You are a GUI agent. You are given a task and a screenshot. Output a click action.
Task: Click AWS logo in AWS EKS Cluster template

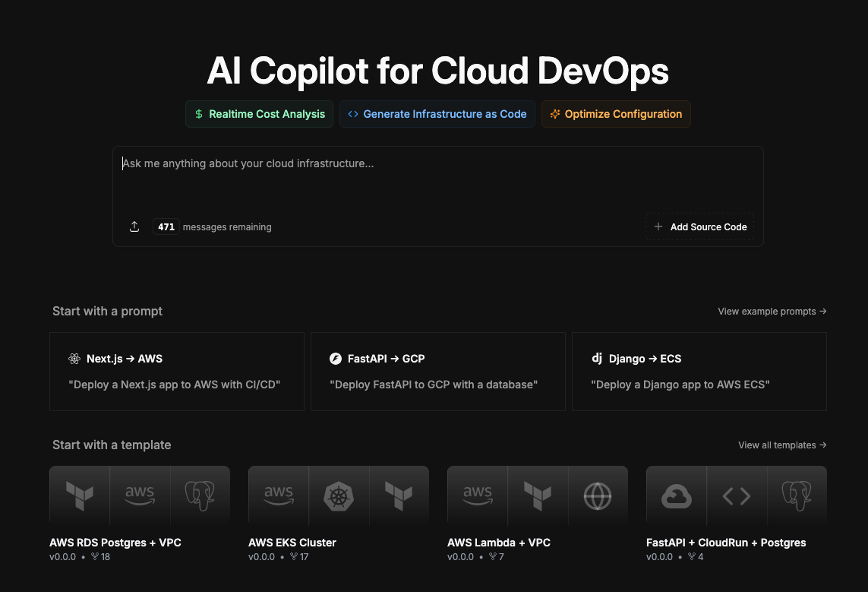(279, 495)
